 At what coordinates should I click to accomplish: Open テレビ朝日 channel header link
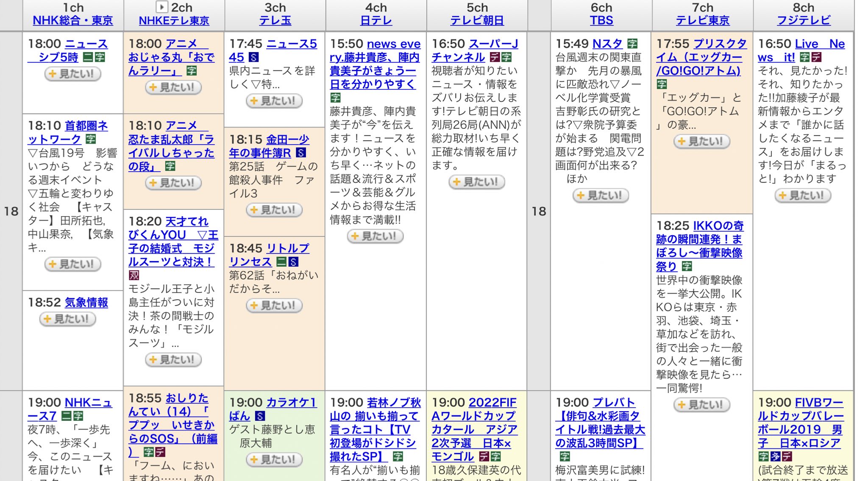pos(477,20)
